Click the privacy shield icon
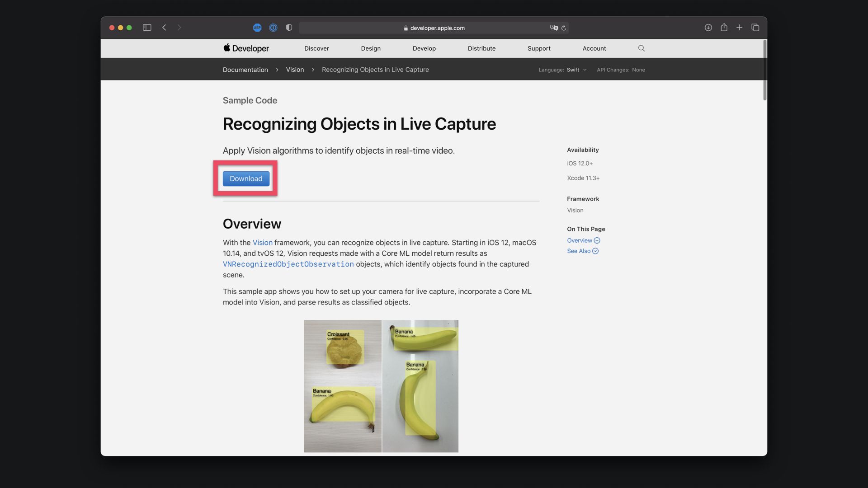This screenshot has height=488, width=868. (x=289, y=28)
